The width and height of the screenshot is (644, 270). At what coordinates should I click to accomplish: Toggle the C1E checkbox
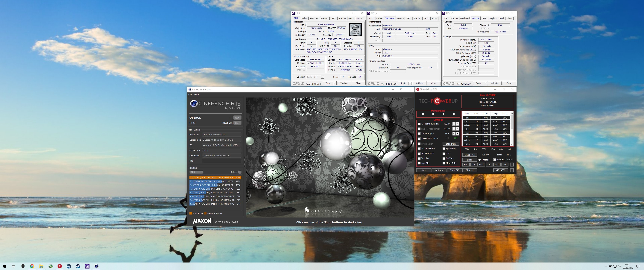(x=444, y=154)
